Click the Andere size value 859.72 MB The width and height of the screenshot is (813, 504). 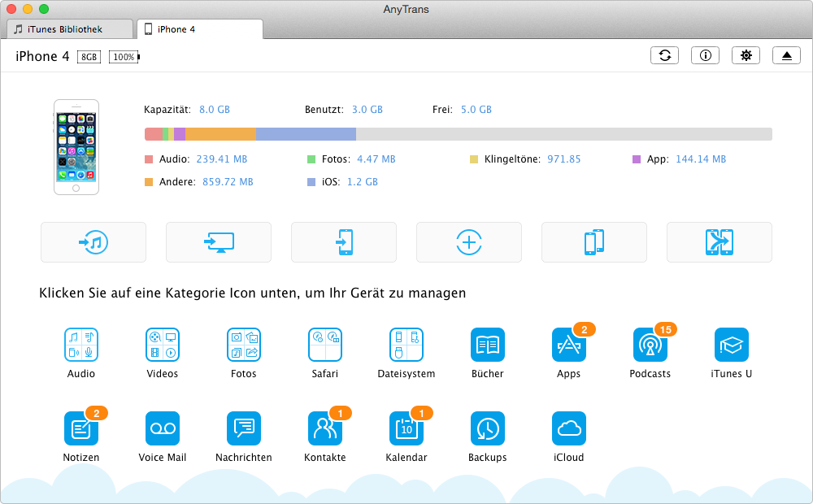pyautogui.click(x=228, y=182)
